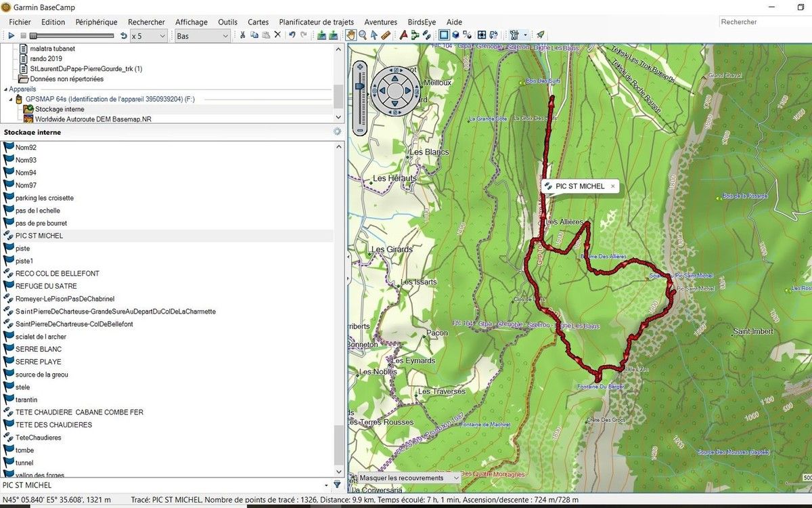
Task: Click the PIC ST MICHEL filter field
Action: pyautogui.click(x=166, y=485)
